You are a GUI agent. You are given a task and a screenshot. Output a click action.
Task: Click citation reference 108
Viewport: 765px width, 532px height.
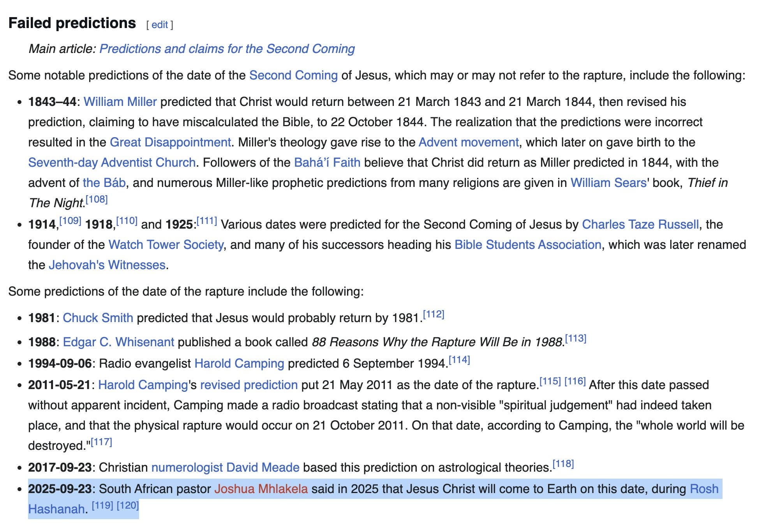point(97,200)
